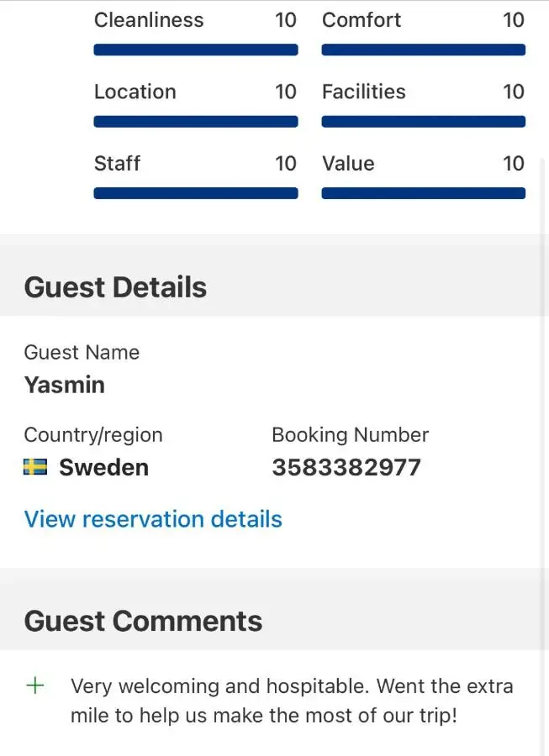Click the Comfort rating bar
This screenshot has width=549, height=756.
423,50
